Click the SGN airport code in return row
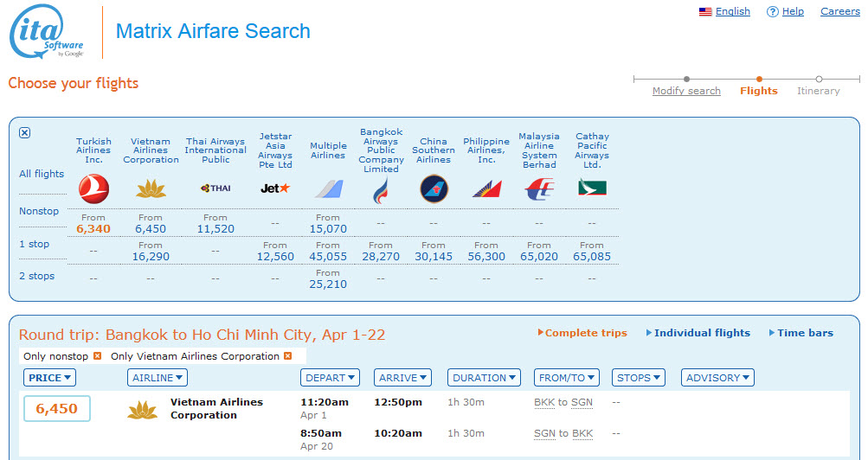 [544, 433]
